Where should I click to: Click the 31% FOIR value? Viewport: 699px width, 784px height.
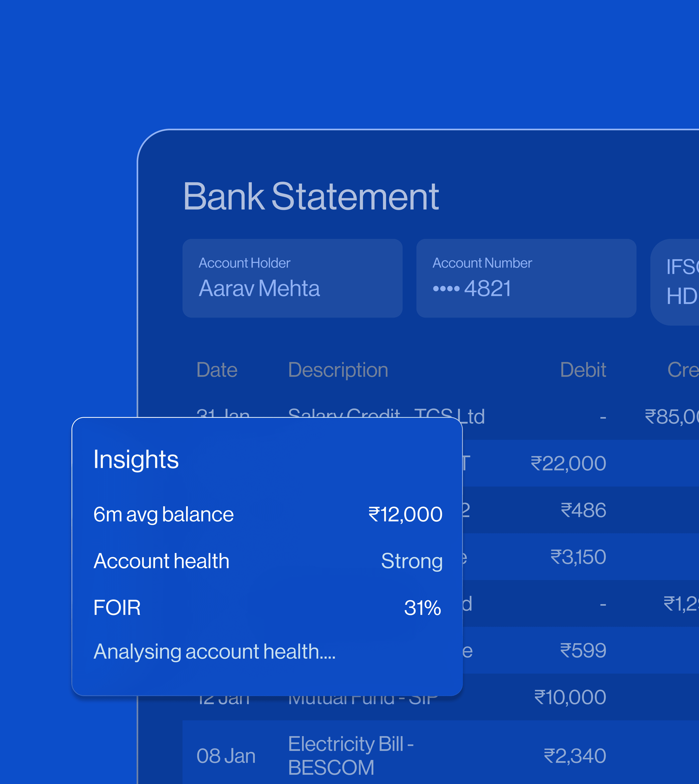coord(422,608)
